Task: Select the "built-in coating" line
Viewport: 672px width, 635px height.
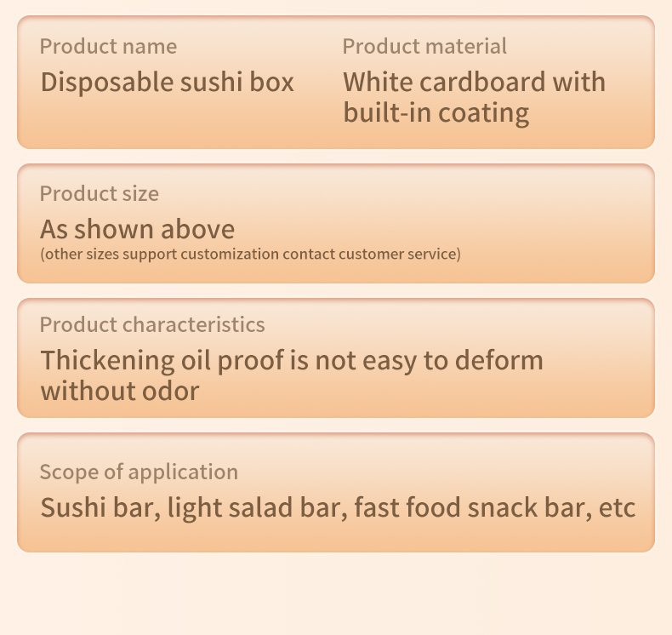Action: tap(436, 113)
